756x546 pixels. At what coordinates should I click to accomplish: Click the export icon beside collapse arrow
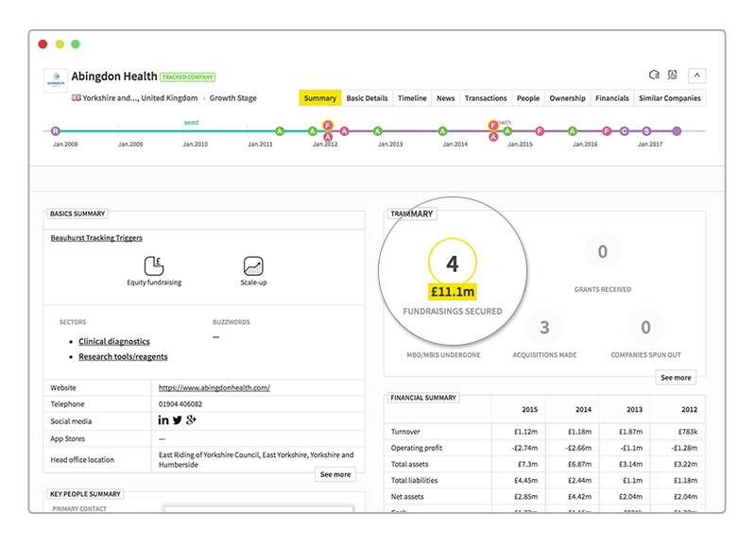[672, 75]
